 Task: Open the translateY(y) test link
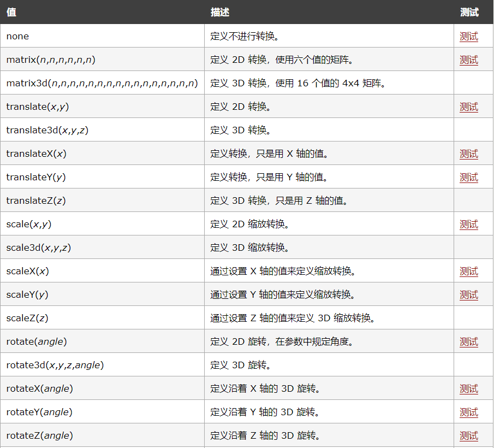point(468,176)
